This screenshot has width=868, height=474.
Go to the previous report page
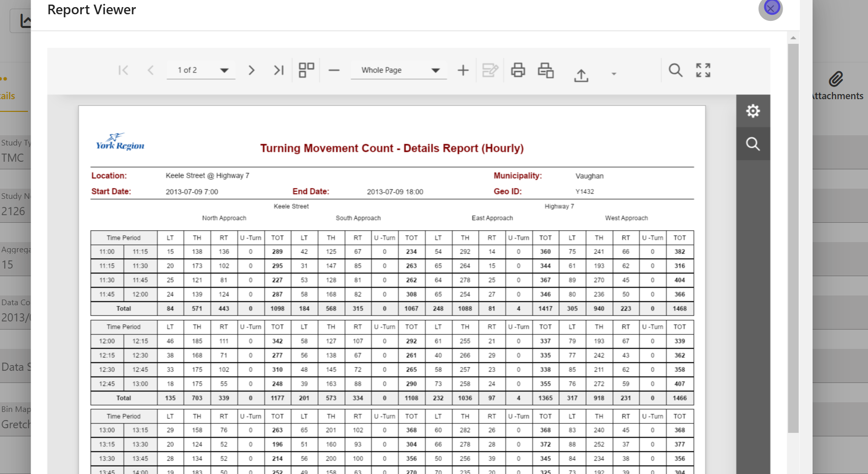(151, 70)
